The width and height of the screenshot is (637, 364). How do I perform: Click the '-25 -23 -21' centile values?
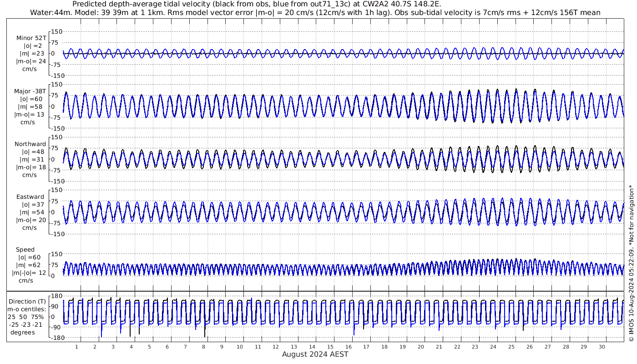tap(25, 325)
